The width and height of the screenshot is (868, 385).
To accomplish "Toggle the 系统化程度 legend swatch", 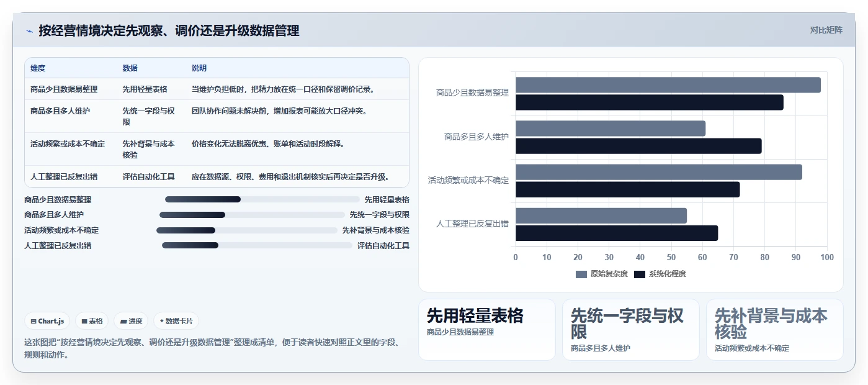I will click(640, 274).
